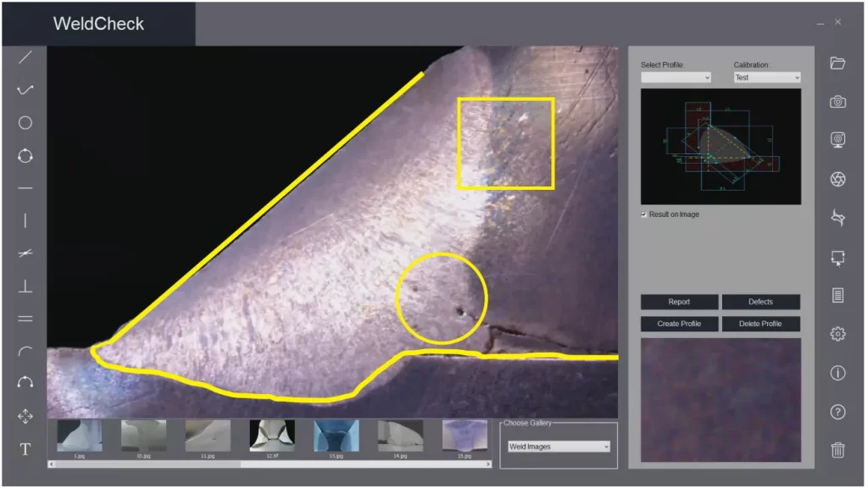Open the Calibration dropdown showing Test
Screen dimensions: 868x489
[x=766, y=77]
